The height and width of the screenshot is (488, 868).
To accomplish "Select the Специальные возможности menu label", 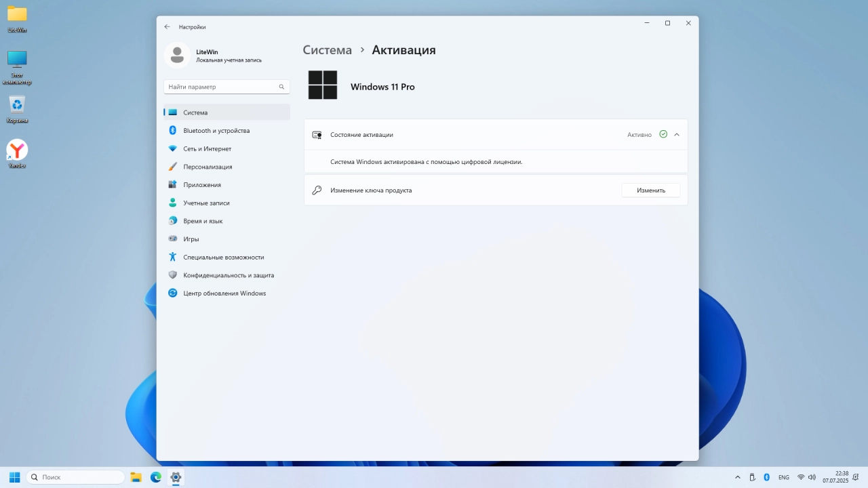I will tap(224, 257).
